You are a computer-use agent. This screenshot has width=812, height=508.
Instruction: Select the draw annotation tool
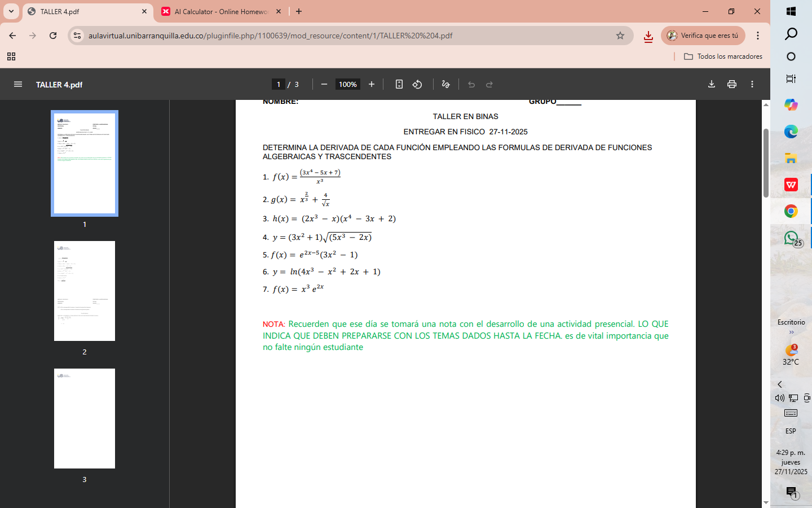[446, 85]
